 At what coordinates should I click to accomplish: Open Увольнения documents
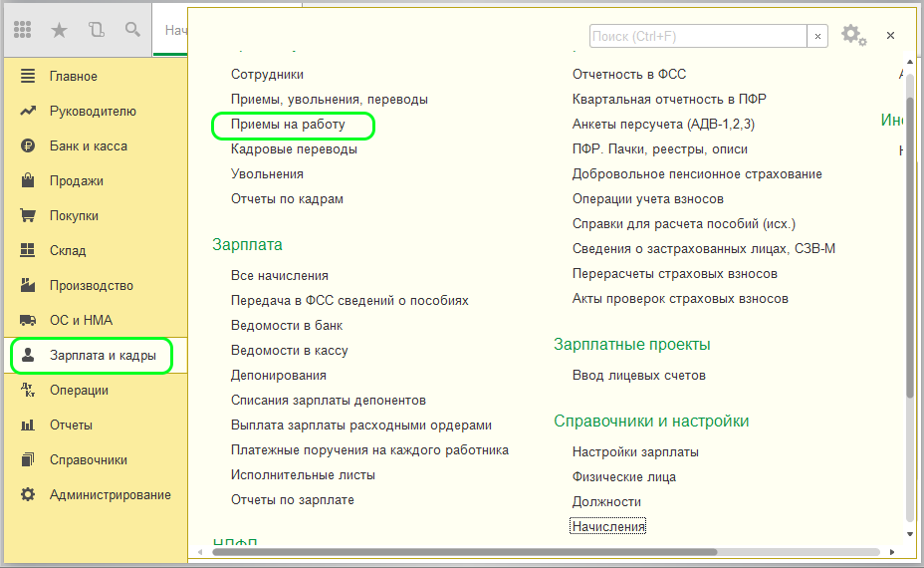(x=267, y=174)
